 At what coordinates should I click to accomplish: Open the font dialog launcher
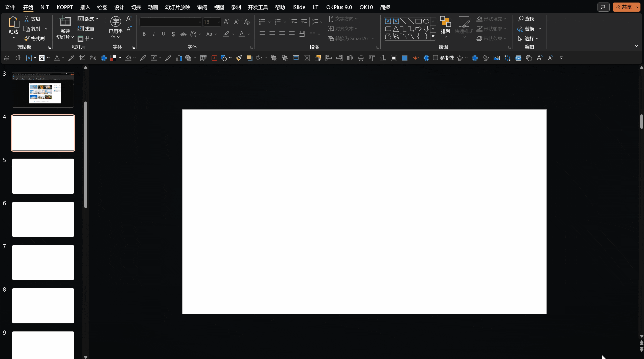[x=252, y=47]
